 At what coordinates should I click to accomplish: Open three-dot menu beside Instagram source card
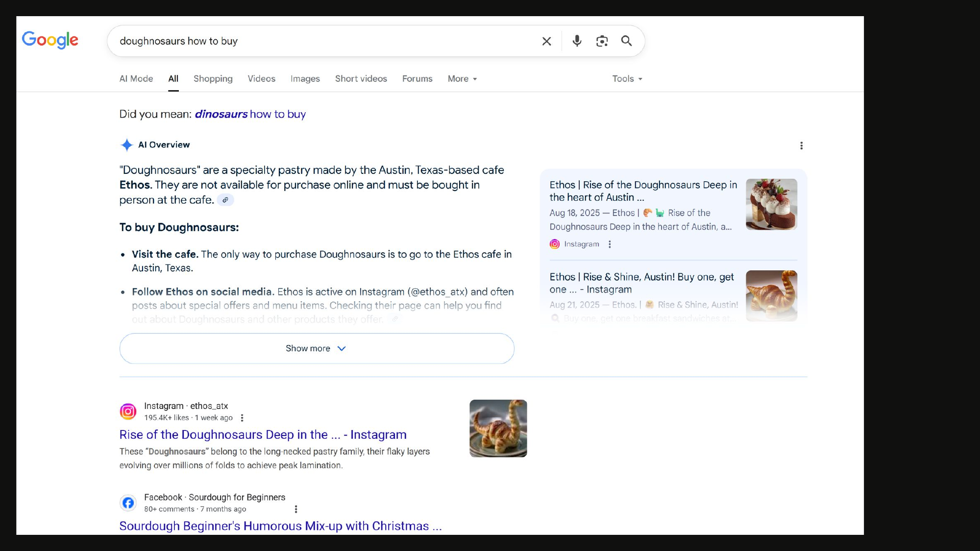pyautogui.click(x=610, y=244)
